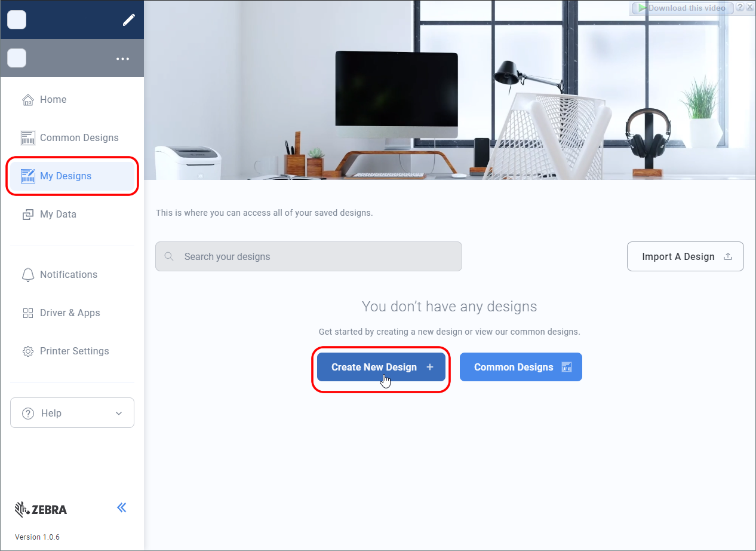The width and height of the screenshot is (756, 551).
Task: Open Common Designs from the sidebar icon
Action: (x=27, y=137)
